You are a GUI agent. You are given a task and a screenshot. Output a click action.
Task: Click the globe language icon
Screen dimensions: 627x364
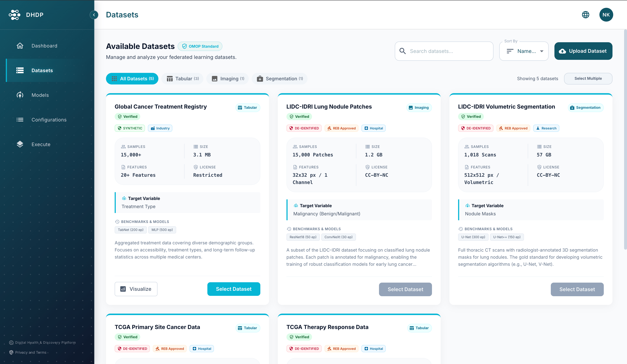(585, 15)
